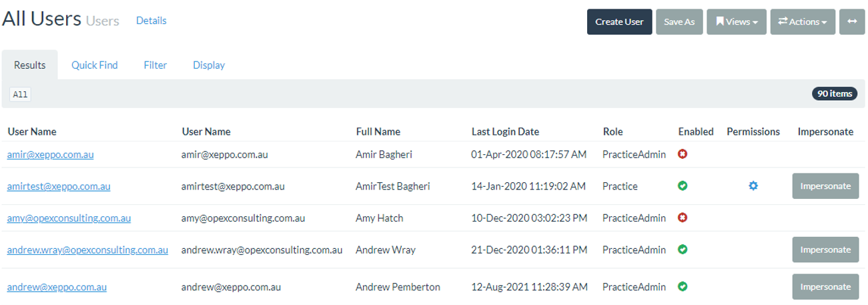868x305 pixels.
Task: Impersonate the user Andrew Wray
Action: click(825, 250)
